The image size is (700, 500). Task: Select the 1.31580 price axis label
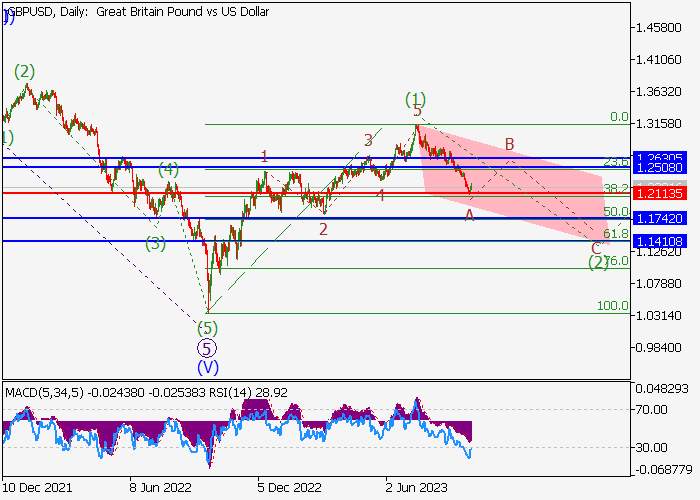(x=658, y=123)
